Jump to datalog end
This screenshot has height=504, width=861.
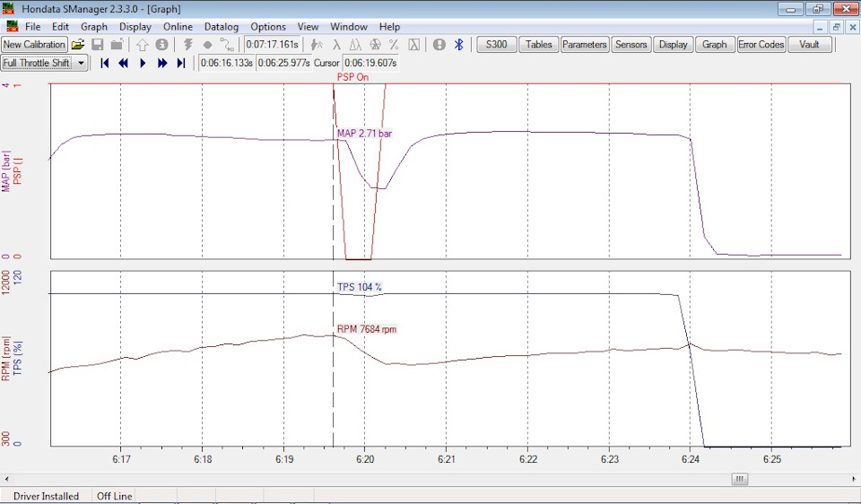pyautogui.click(x=181, y=63)
